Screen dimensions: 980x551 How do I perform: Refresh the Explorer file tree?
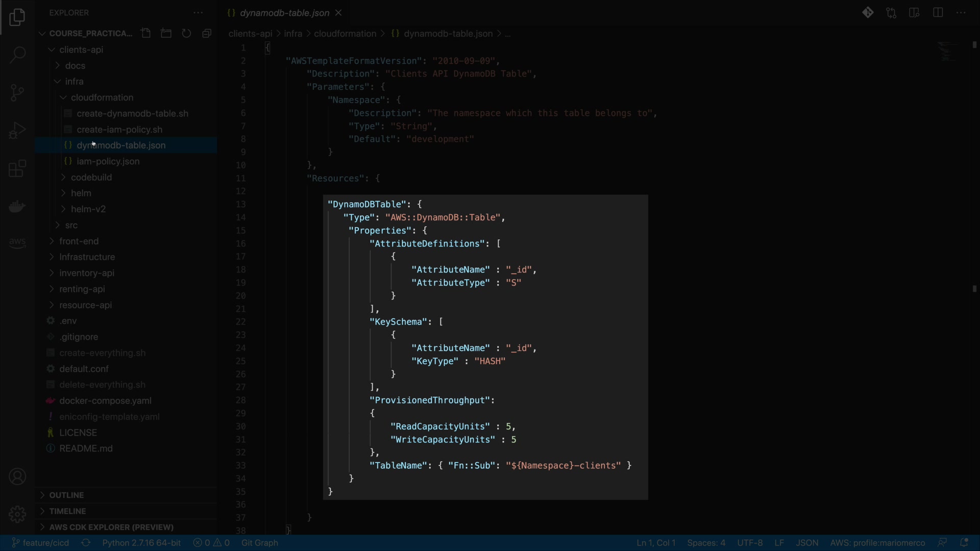pyautogui.click(x=186, y=34)
